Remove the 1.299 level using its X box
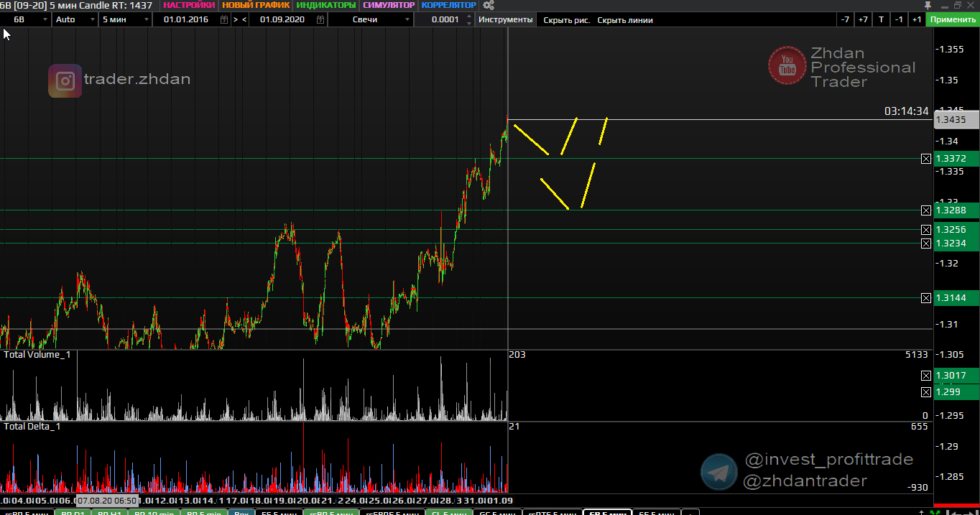The width and height of the screenshot is (980, 515). (926, 392)
